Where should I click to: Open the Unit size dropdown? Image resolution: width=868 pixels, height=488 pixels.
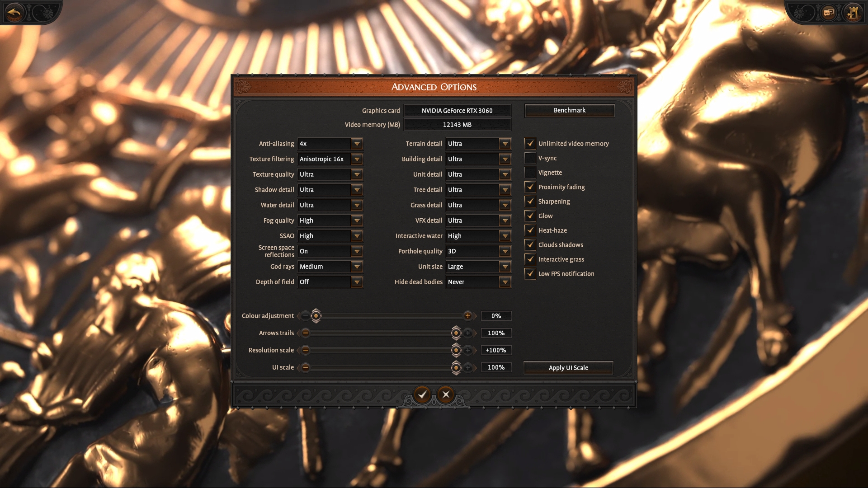[x=505, y=267]
